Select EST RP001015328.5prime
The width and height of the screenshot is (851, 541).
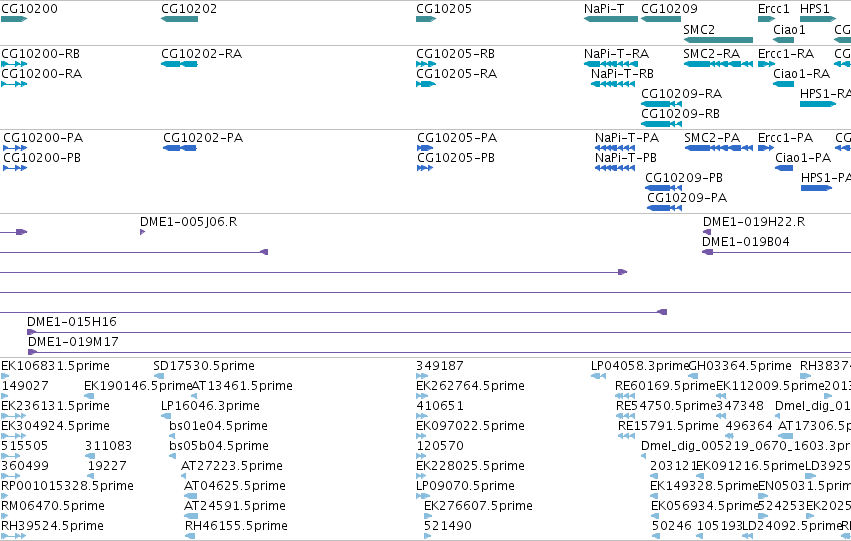click(x=67, y=486)
